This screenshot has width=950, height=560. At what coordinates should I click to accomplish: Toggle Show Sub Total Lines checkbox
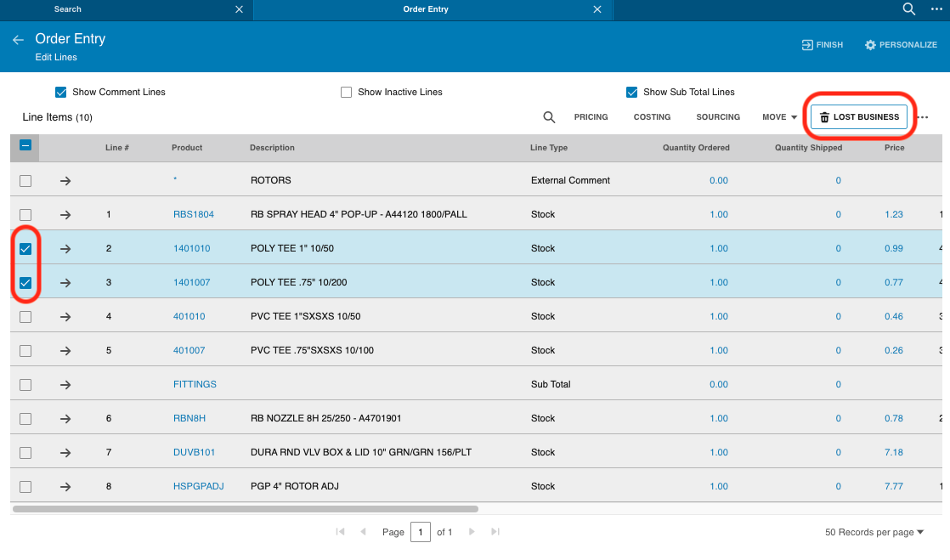click(x=632, y=92)
